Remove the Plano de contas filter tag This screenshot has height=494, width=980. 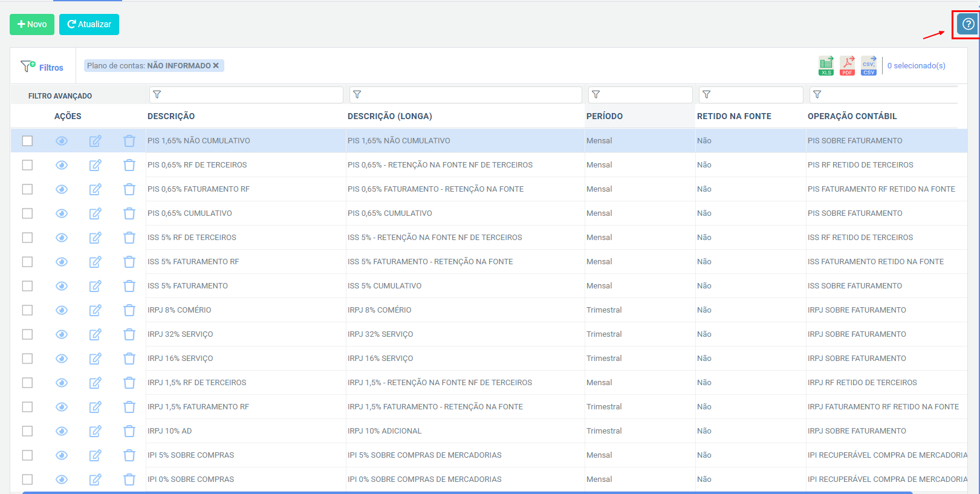[216, 65]
